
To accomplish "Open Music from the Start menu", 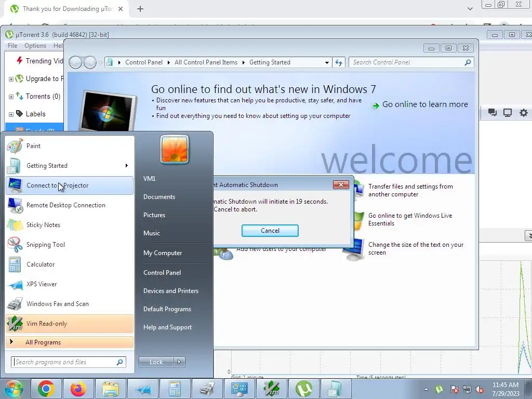I will [x=151, y=233].
